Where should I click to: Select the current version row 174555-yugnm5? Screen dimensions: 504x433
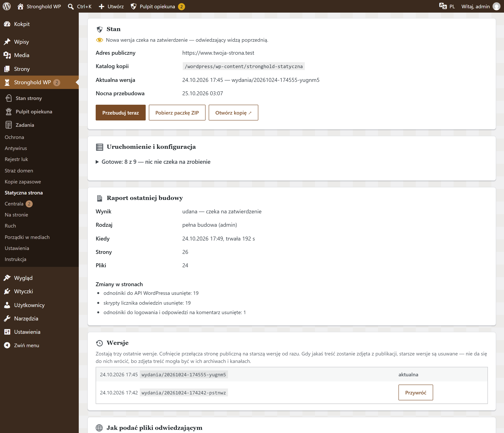click(292, 374)
